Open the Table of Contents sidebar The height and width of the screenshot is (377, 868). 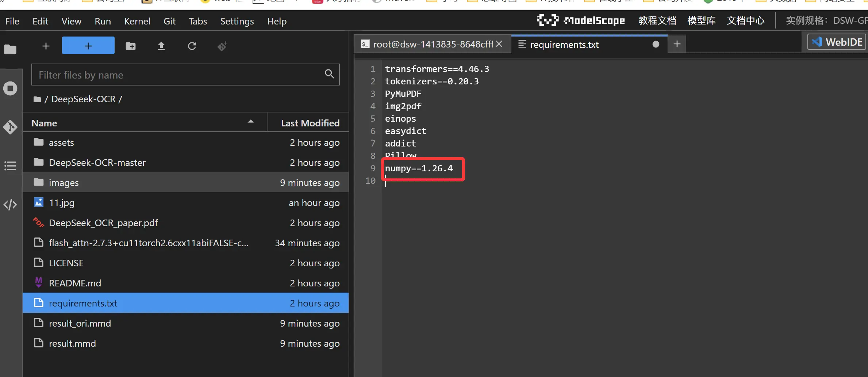pyautogui.click(x=10, y=166)
